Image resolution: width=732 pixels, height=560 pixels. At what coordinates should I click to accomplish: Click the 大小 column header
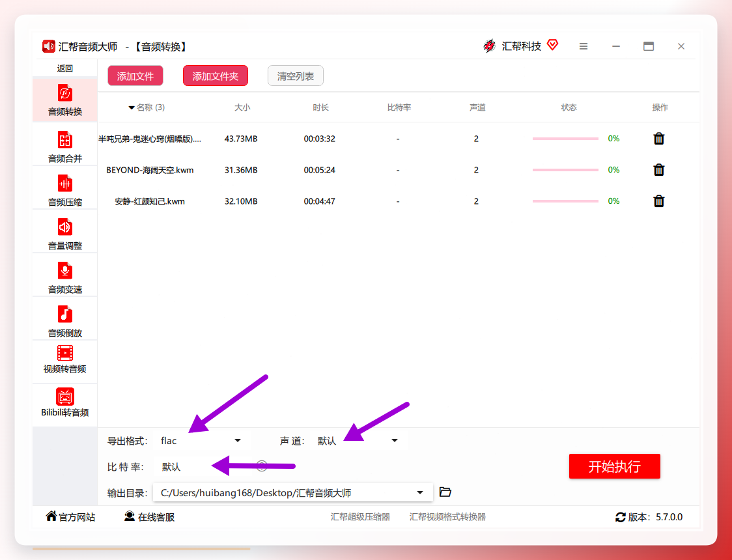coord(242,107)
